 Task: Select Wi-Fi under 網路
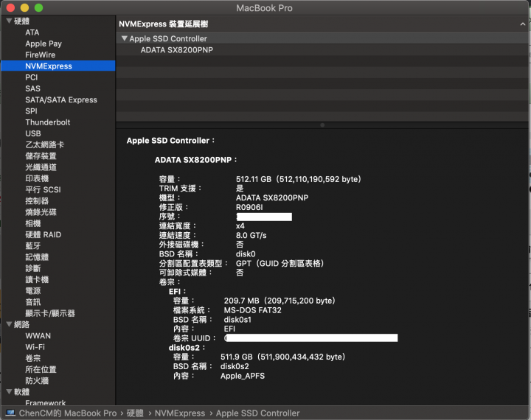35,347
